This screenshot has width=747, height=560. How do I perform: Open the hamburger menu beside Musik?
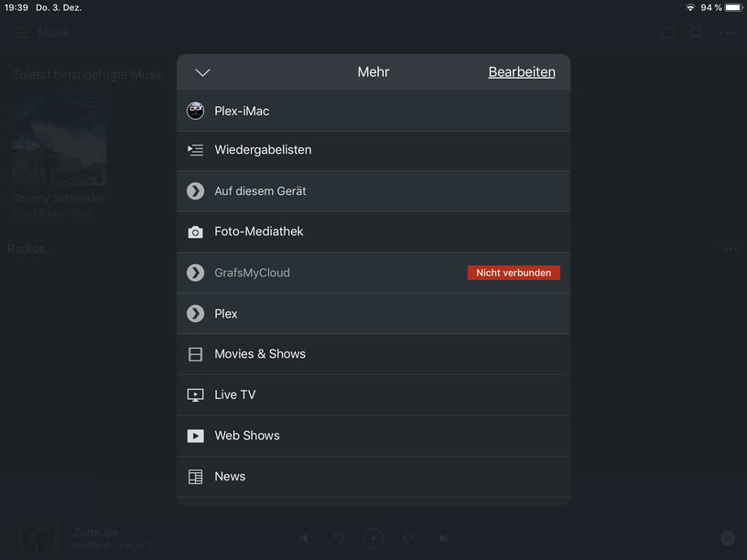(21, 33)
